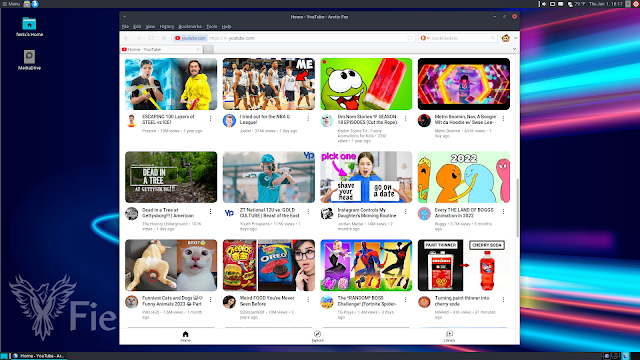Open Library in YouTube bottom bar
640x360 pixels.
(x=449, y=336)
